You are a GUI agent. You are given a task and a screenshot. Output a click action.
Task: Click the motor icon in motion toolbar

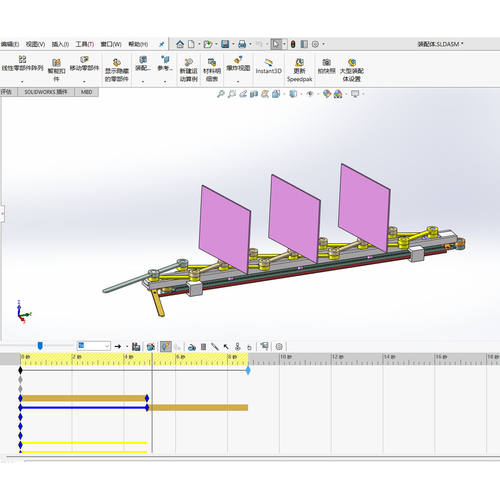pos(192,347)
